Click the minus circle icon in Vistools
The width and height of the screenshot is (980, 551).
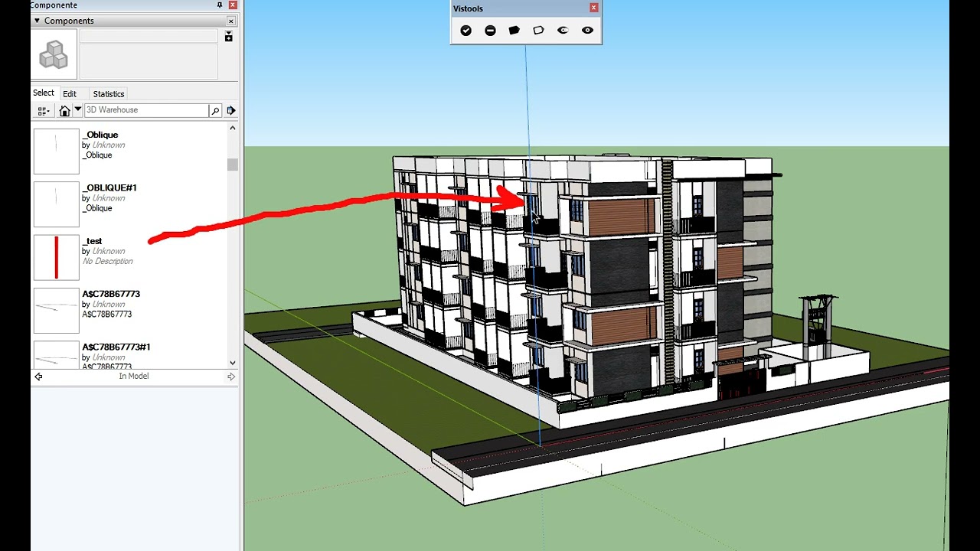pyautogui.click(x=490, y=31)
